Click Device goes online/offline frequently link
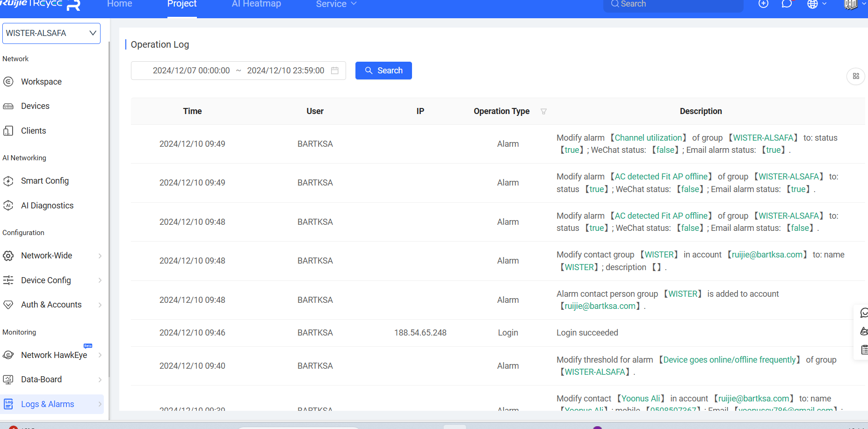 click(730, 360)
